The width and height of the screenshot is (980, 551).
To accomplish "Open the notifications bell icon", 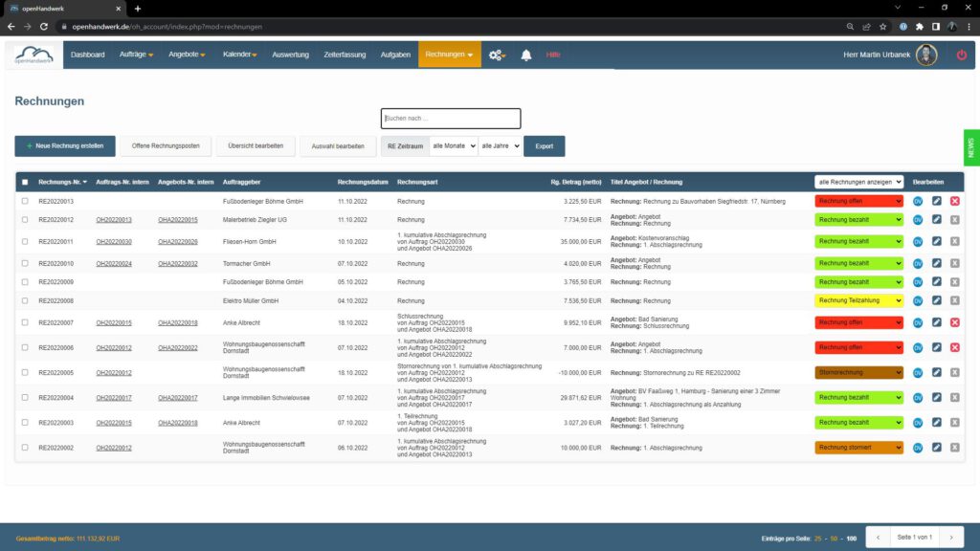I will [x=525, y=55].
